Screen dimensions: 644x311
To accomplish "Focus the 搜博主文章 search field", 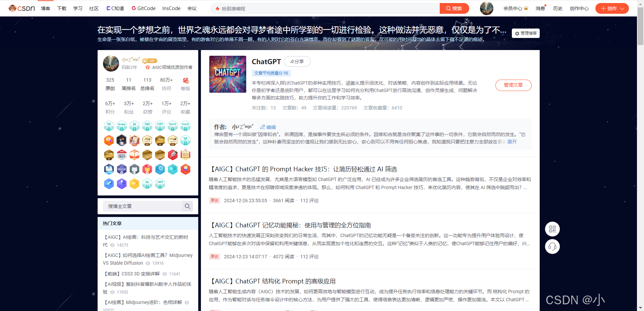I will click(142, 206).
